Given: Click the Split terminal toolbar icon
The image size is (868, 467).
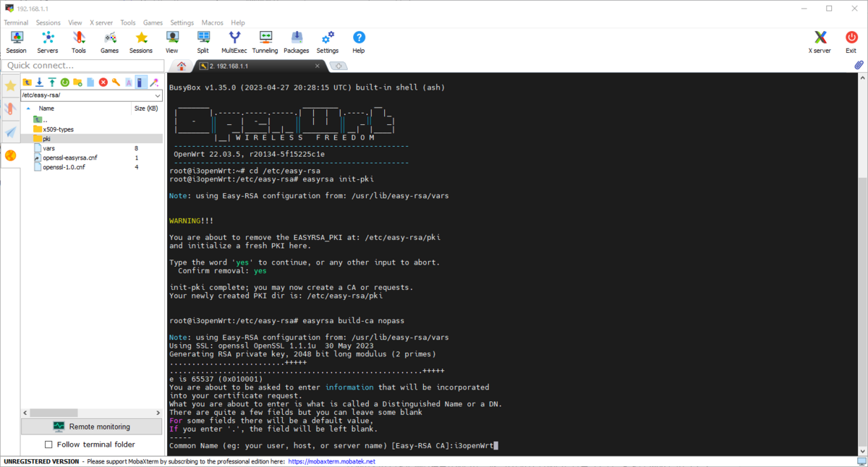Looking at the screenshot, I should (x=203, y=42).
